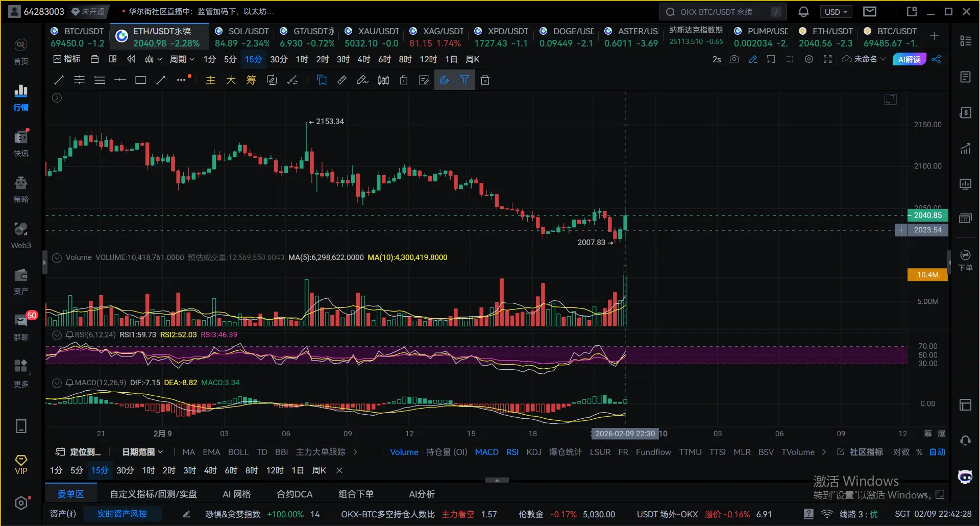This screenshot has height=526, width=980.
Task: Open the 下单 order panel on the right
Action: pos(965,260)
